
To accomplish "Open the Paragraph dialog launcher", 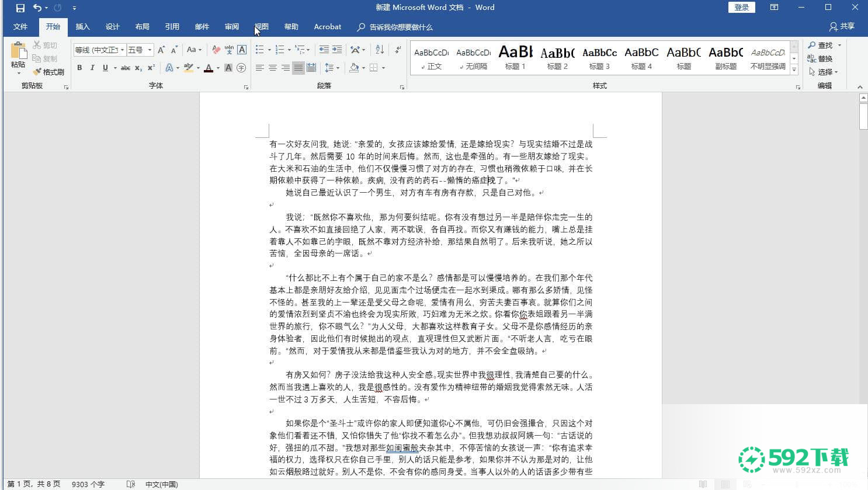I will (402, 87).
